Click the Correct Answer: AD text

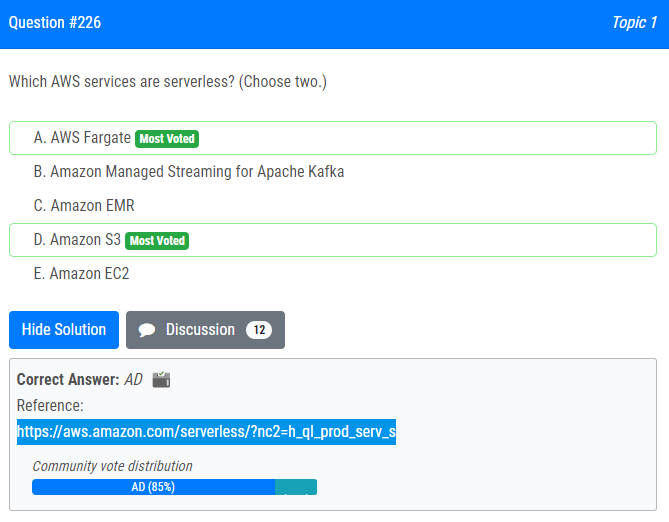79,379
